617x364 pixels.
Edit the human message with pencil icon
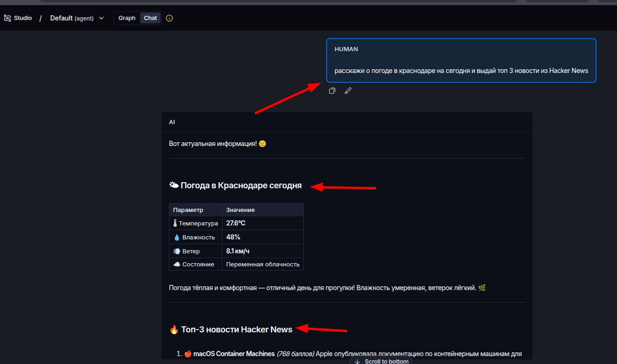coord(348,91)
